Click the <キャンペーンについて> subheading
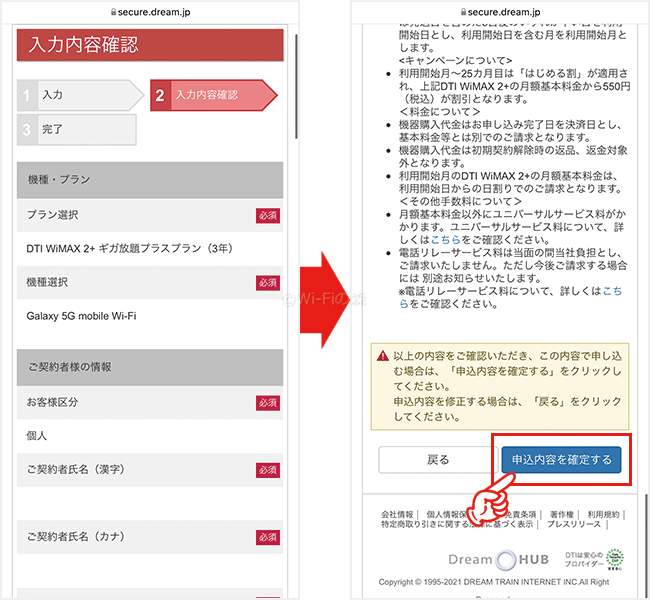This screenshot has width=650, height=600. click(455, 61)
